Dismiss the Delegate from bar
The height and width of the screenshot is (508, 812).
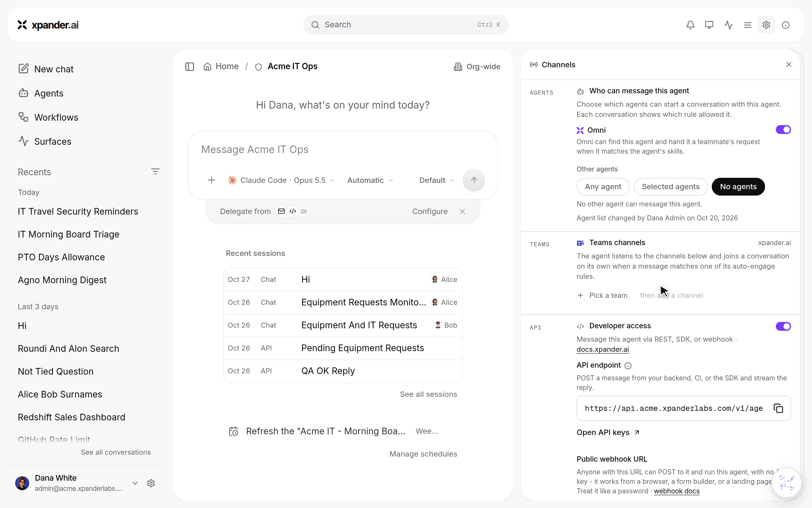pyautogui.click(x=462, y=211)
